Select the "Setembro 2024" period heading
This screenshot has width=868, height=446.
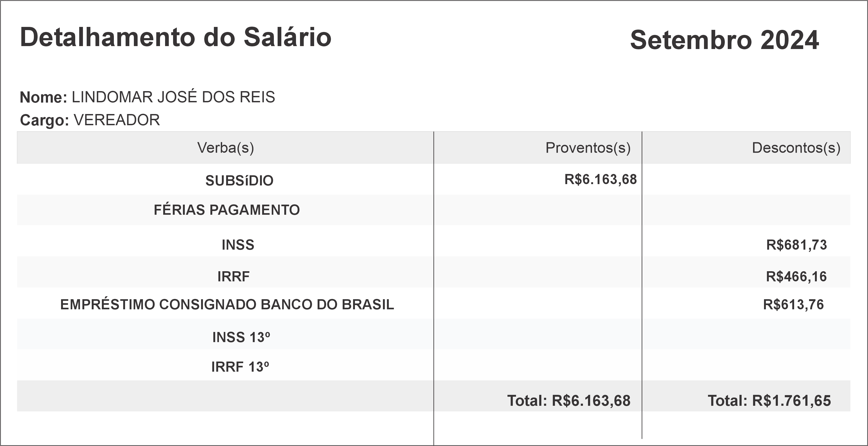[724, 40]
